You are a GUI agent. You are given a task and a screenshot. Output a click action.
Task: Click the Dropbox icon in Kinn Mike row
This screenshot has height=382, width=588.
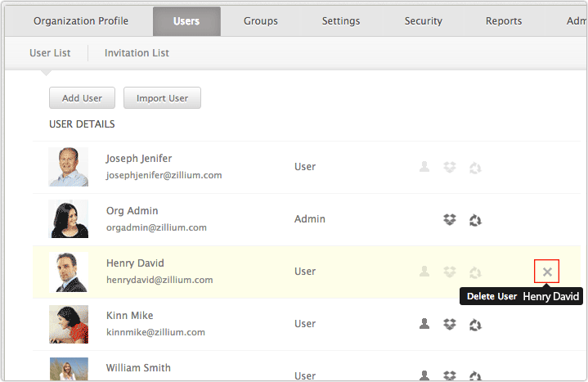click(x=450, y=324)
